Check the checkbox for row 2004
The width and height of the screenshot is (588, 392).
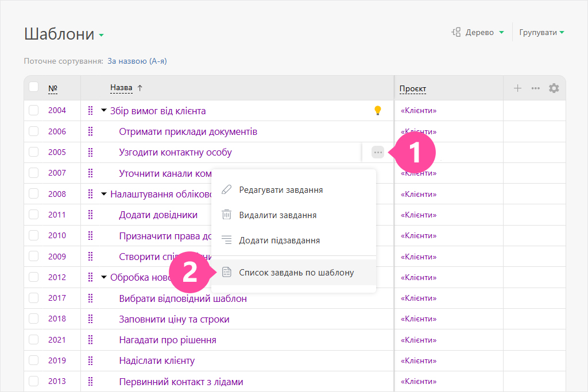coord(34,111)
